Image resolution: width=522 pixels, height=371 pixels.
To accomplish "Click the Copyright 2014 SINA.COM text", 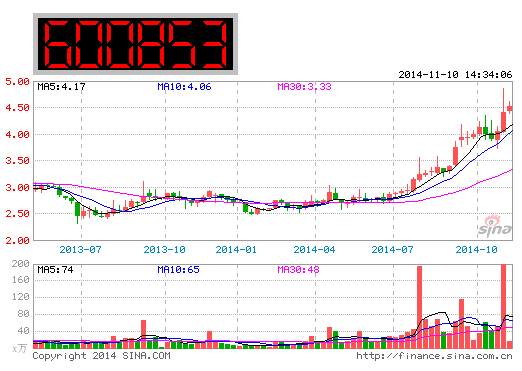I will [101, 356].
